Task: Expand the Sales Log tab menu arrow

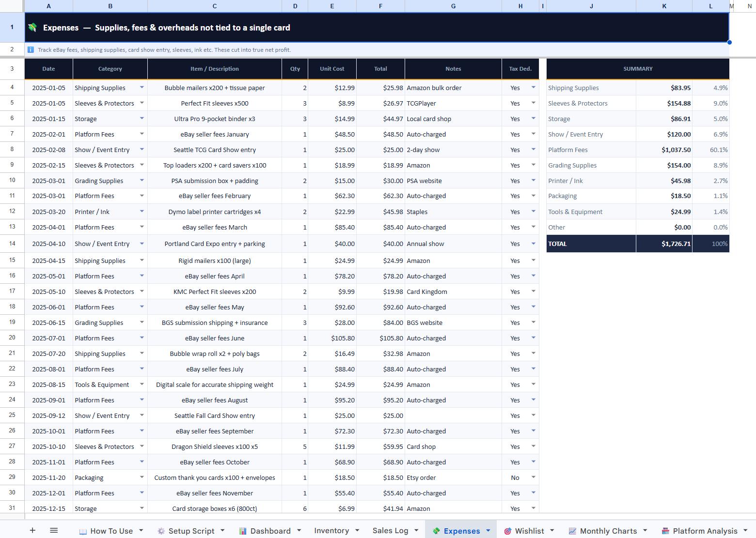Action: pyautogui.click(x=416, y=531)
